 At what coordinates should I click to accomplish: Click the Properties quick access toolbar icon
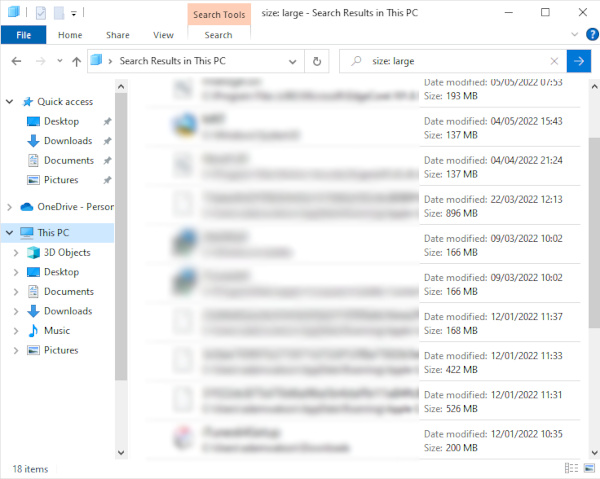tap(41, 13)
